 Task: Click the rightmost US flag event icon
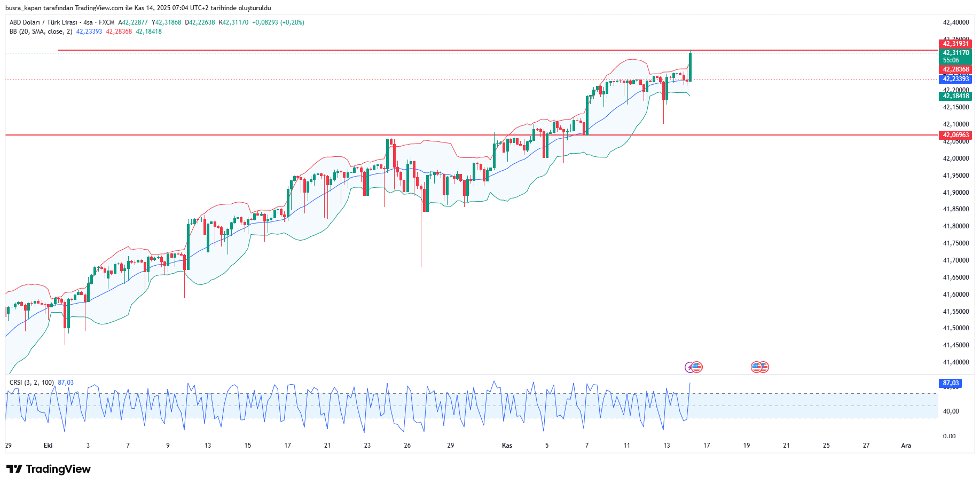click(764, 367)
